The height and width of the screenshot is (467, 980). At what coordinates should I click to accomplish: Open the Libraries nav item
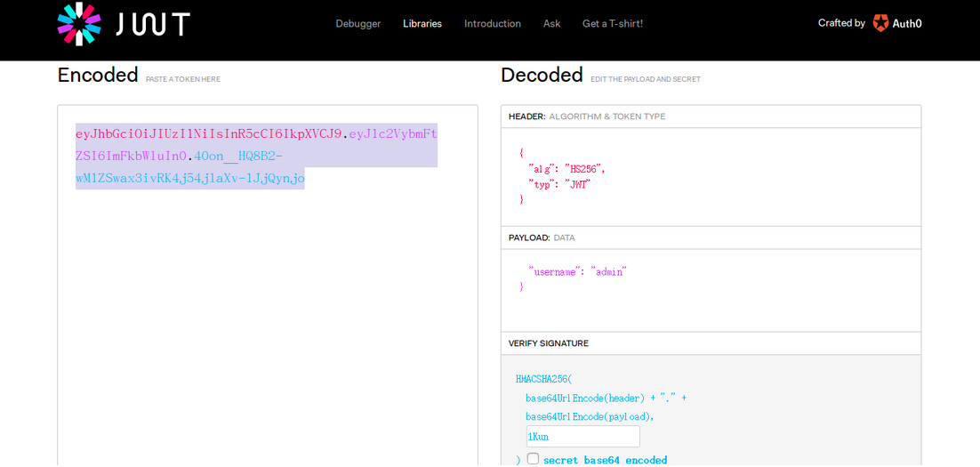click(422, 24)
